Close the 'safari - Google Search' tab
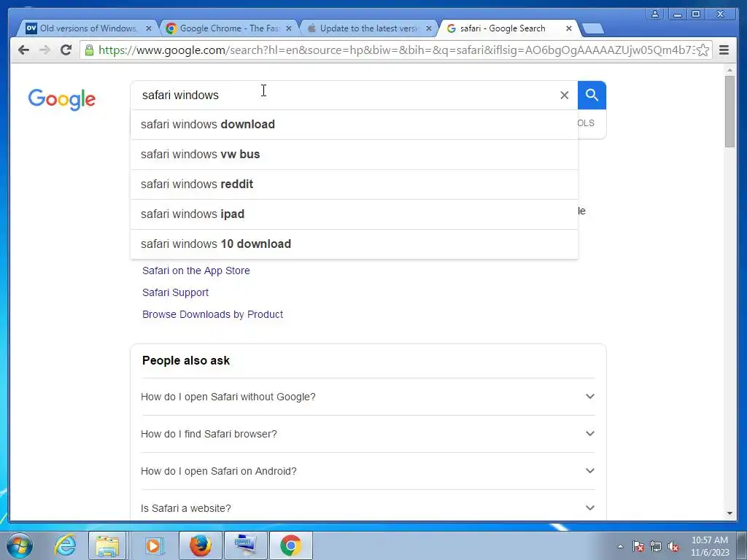 point(569,28)
